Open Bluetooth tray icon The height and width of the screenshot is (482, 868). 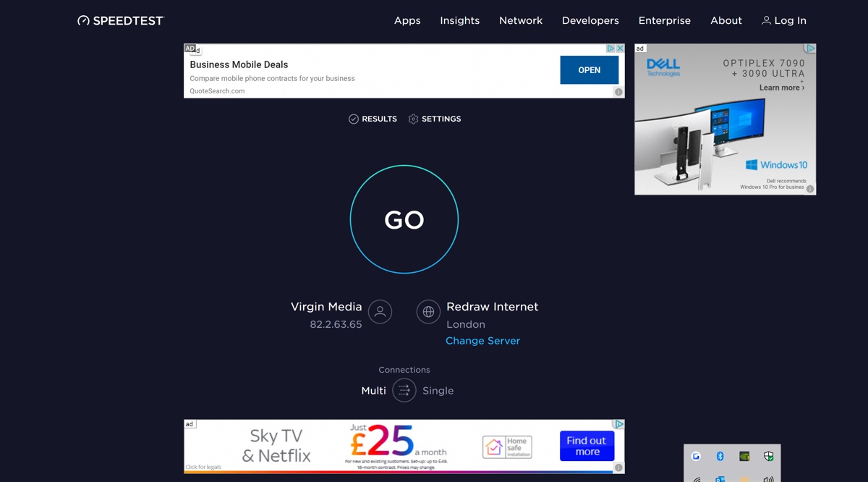pos(720,456)
